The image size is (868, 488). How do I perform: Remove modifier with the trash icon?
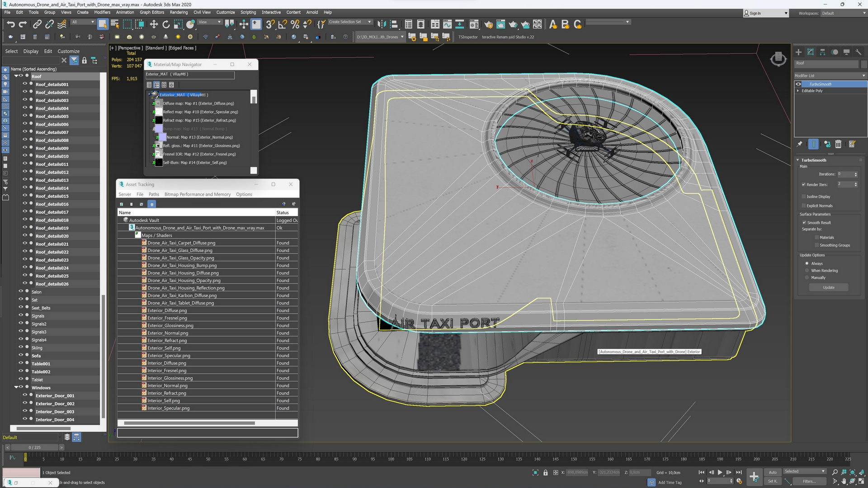point(838,144)
